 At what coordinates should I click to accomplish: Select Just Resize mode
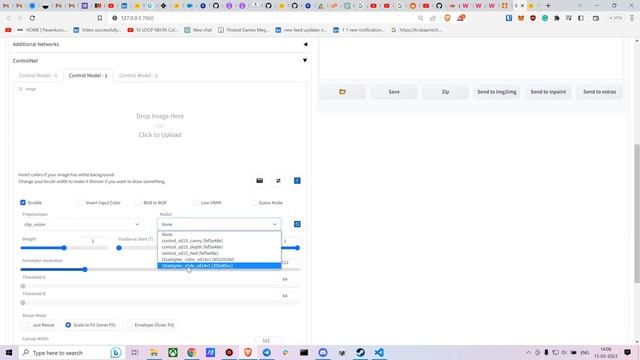40,325
